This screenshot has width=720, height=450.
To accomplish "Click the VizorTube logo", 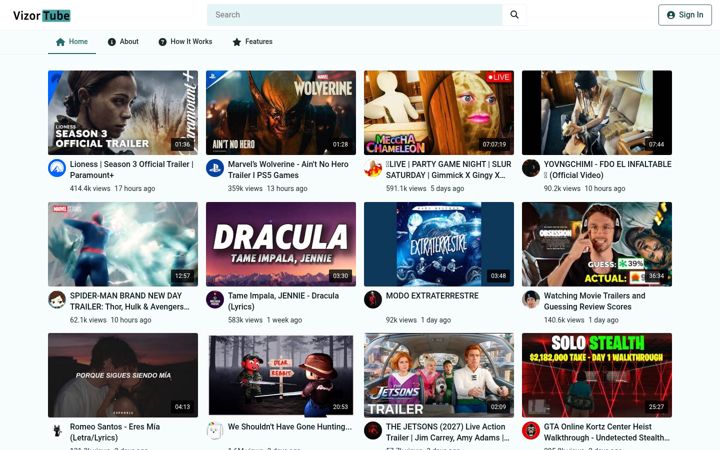I will [41, 16].
